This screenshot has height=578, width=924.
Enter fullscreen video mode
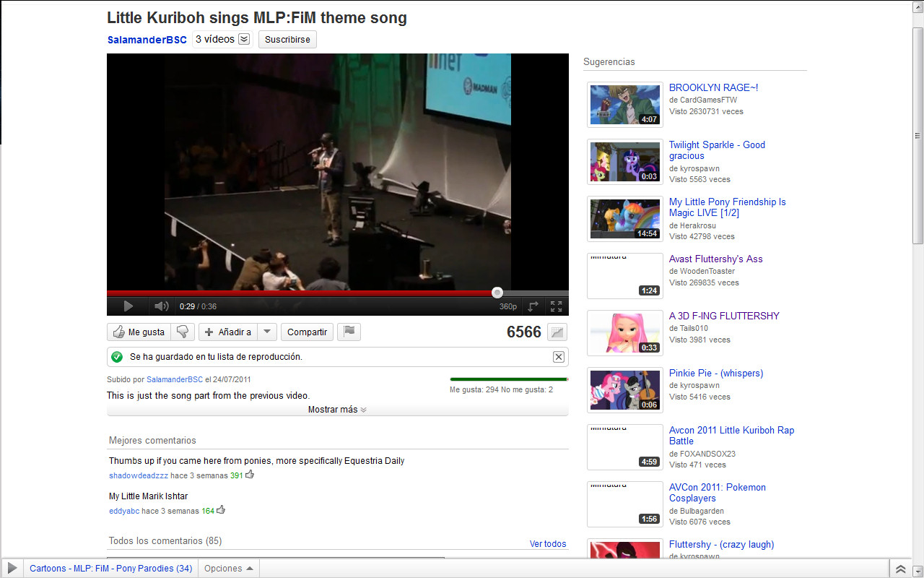click(556, 306)
